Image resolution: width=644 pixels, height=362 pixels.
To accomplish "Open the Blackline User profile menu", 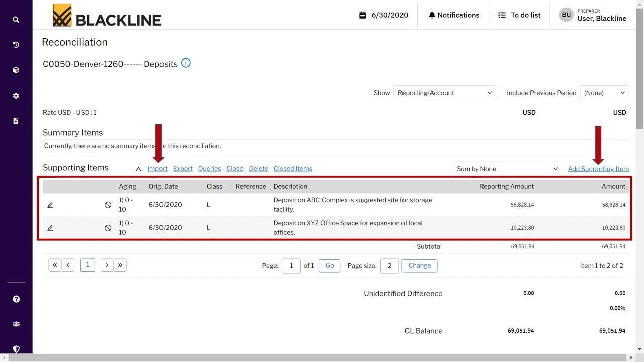I will pos(593,15).
